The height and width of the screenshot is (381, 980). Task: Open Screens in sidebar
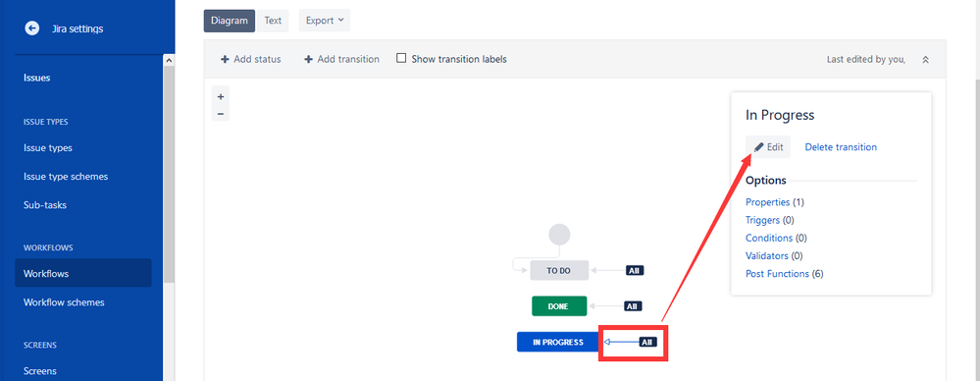[40, 371]
